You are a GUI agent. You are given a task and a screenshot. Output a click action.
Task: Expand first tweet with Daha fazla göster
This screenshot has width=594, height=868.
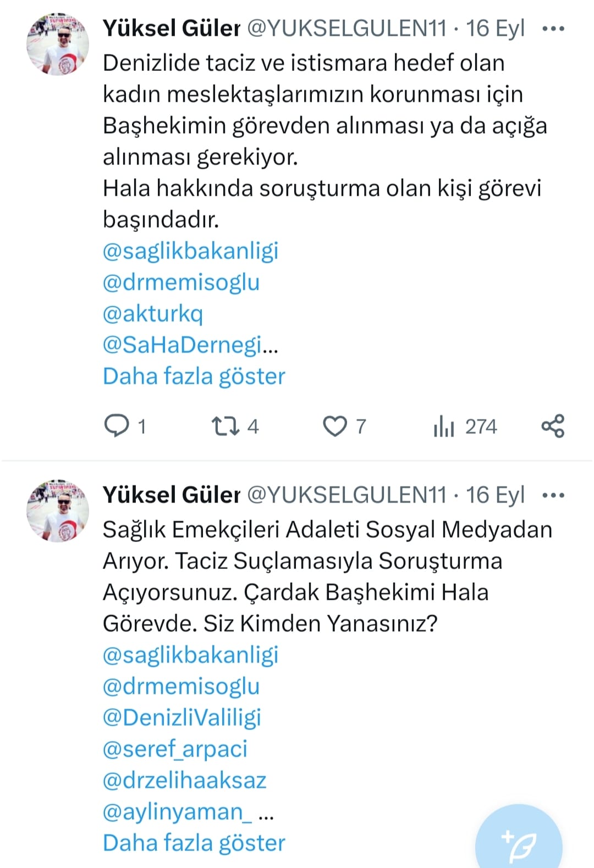(194, 377)
